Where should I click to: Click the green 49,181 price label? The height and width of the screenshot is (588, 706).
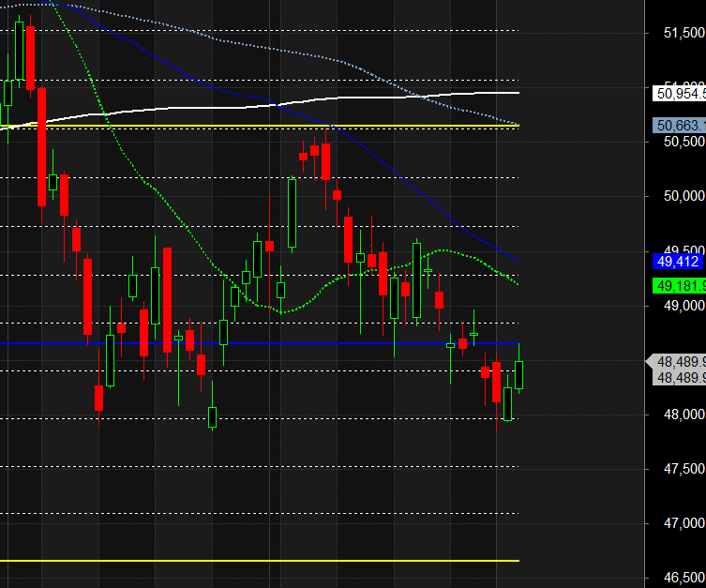679,285
